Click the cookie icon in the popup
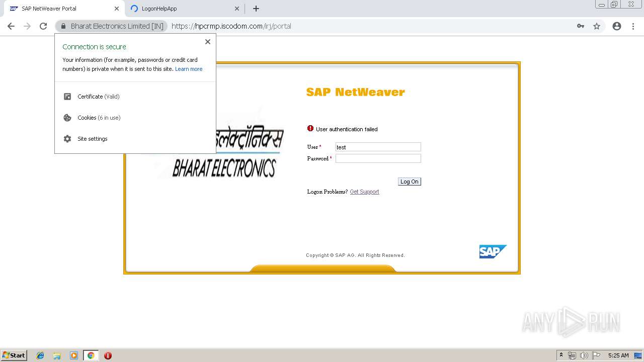 click(x=67, y=118)
